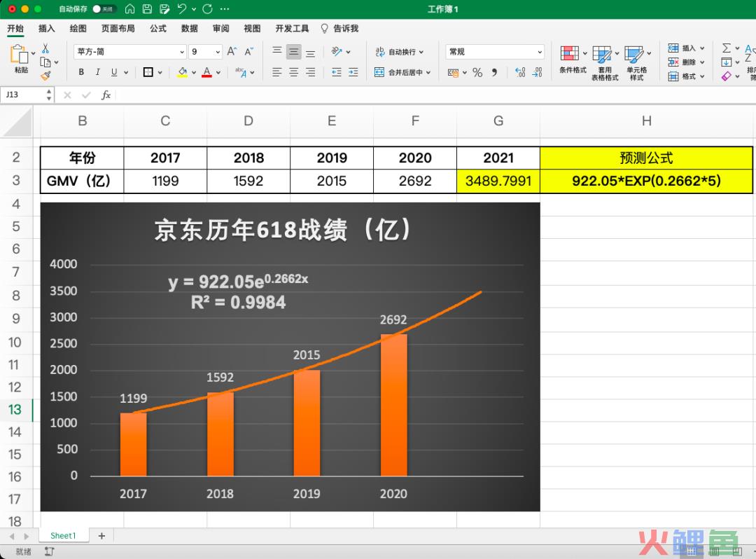Screen dimensions: 756x559
Task: Switch to the 开发工具 tab
Action: pyautogui.click(x=292, y=29)
